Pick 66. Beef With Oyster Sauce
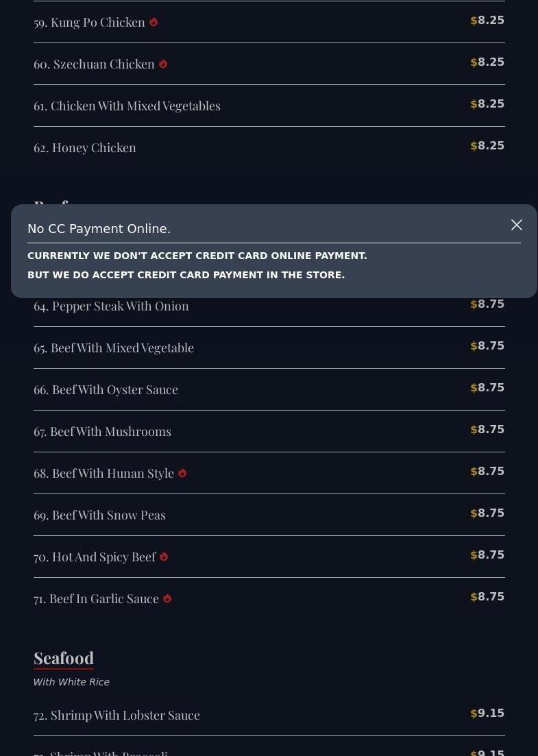The height and width of the screenshot is (756, 538). [x=106, y=390]
